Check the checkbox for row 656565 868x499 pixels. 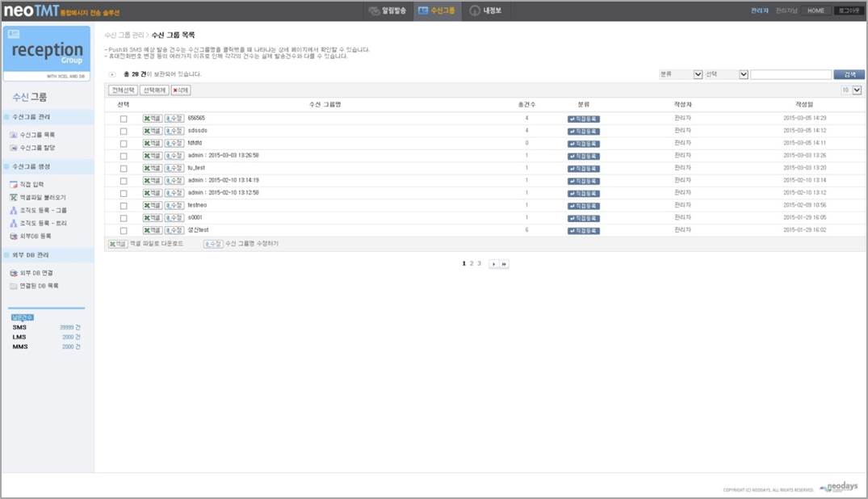click(x=124, y=119)
